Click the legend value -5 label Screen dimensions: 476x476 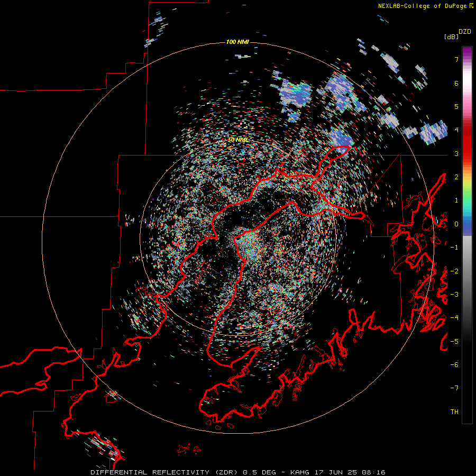454,342
